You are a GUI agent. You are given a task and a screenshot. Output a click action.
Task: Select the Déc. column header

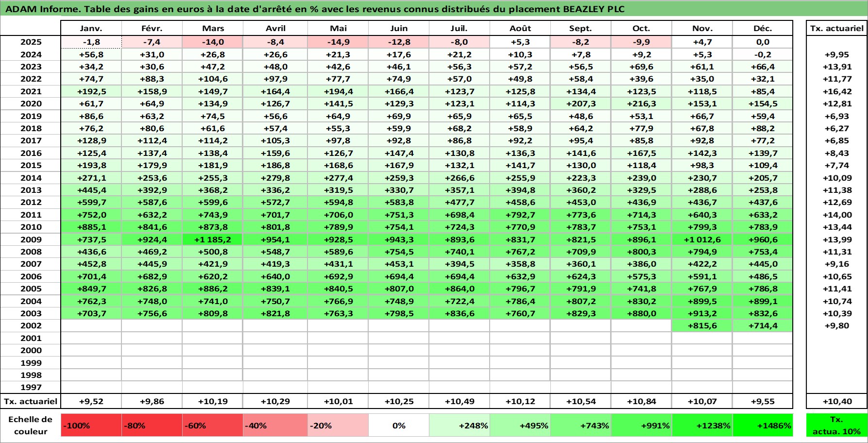click(x=763, y=29)
